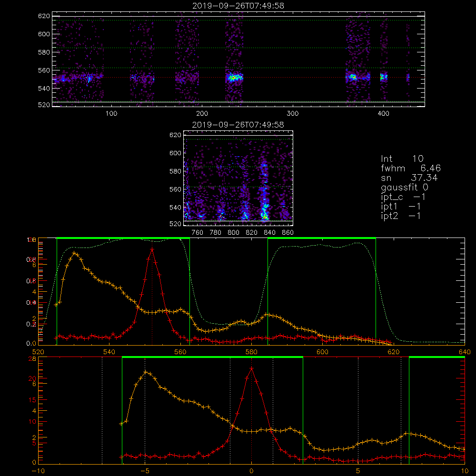
Task: Click x-axis label 560 on third profile plot
Action: pos(180,352)
